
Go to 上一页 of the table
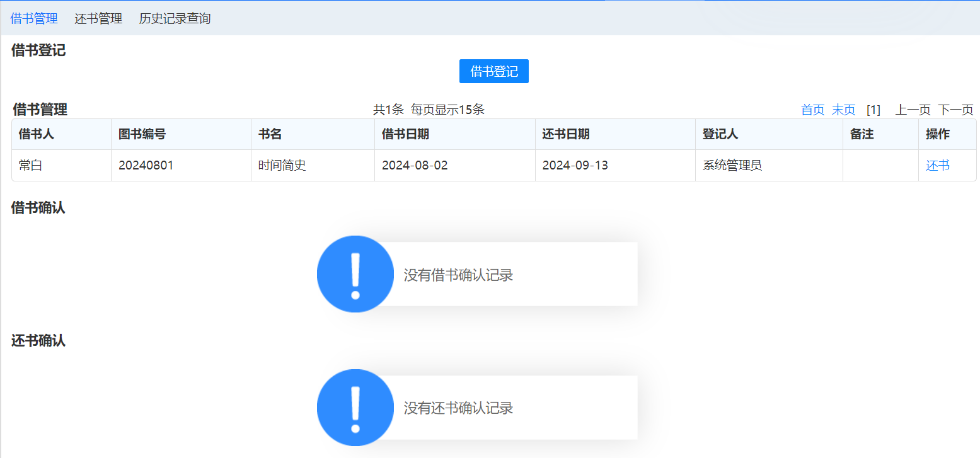click(x=913, y=110)
